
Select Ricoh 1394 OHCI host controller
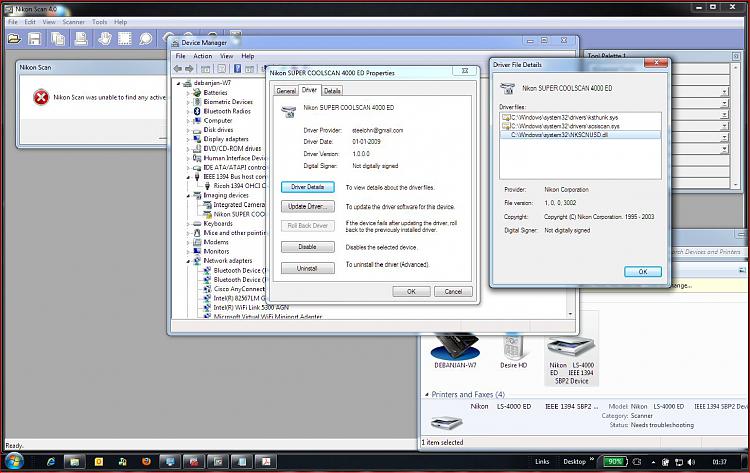234,186
